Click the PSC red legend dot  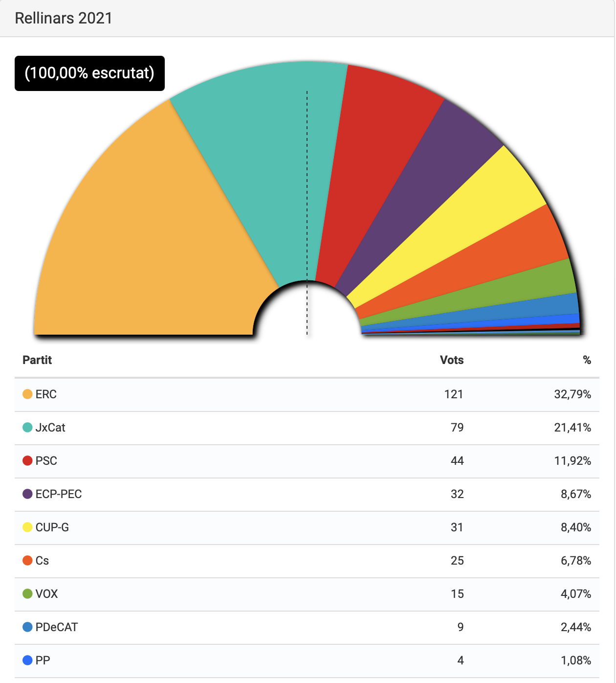pyautogui.click(x=27, y=461)
